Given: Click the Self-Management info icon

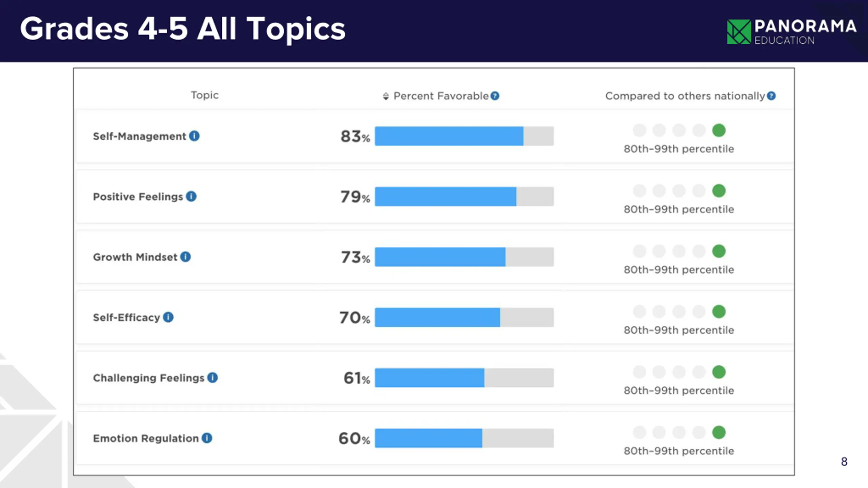Looking at the screenshot, I should pos(194,136).
